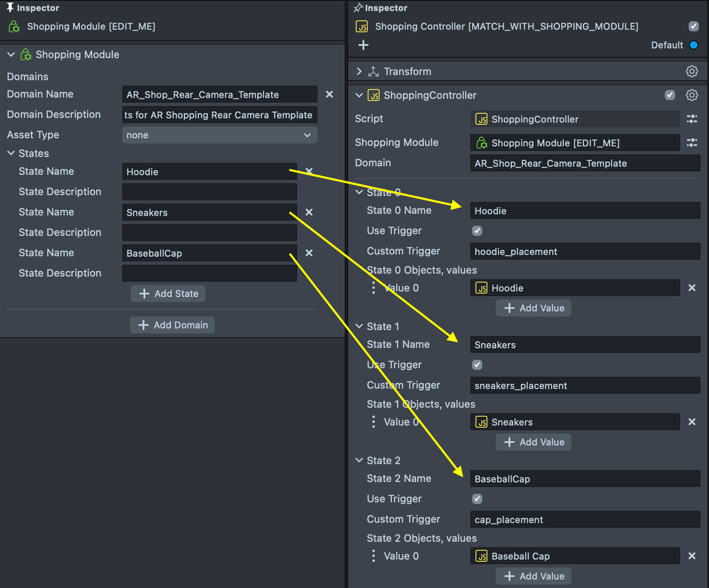Collapse the States list in Shopping Module
Image resolution: width=709 pixels, height=588 pixels.
[11, 153]
